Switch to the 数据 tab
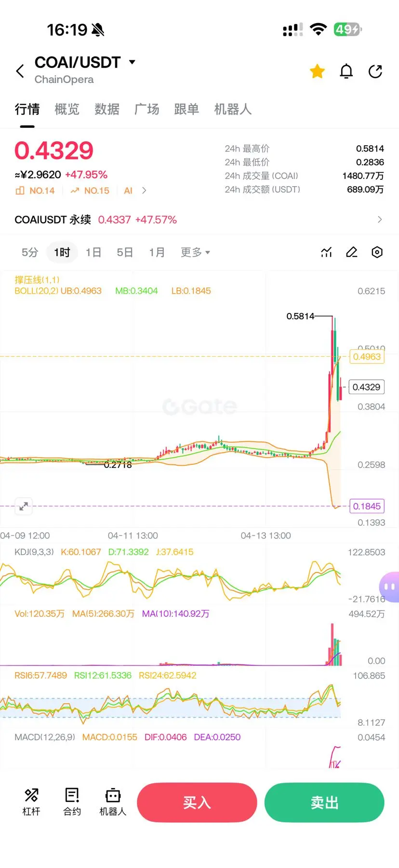The image size is (399, 868). (107, 109)
